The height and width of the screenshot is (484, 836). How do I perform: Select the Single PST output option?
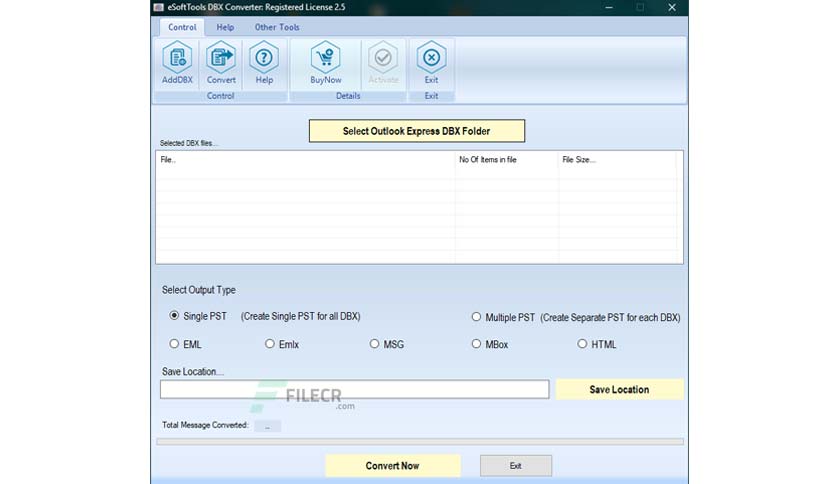(x=174, y=316)
